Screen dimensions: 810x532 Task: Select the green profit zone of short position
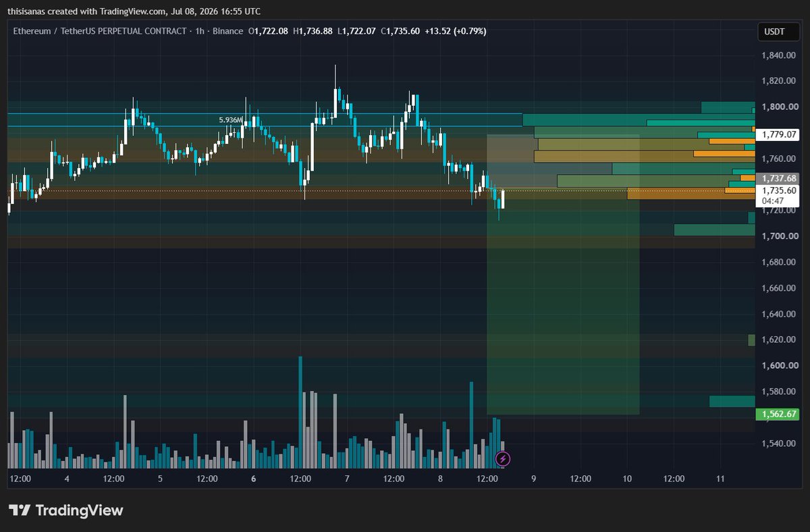pos(563,301)
